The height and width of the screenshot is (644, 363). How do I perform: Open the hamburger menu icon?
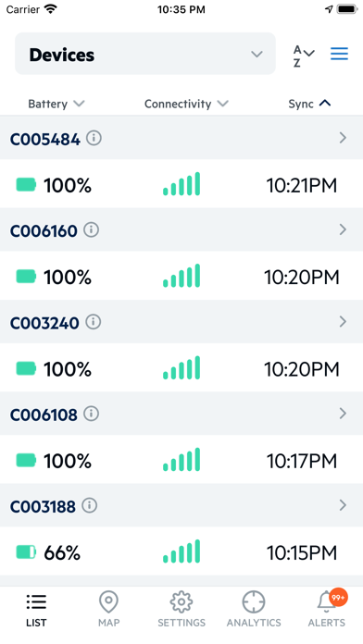tap(339, 54)
